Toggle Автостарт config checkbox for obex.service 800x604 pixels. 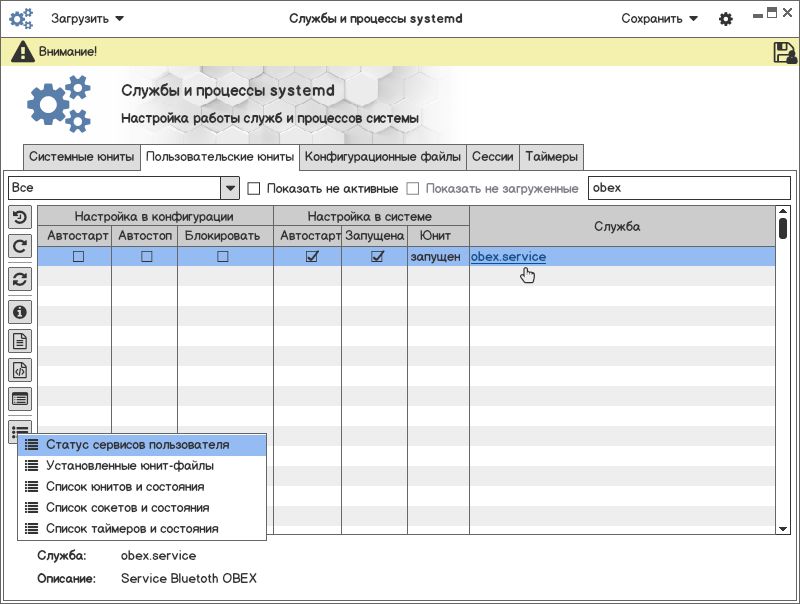[78, 257]
